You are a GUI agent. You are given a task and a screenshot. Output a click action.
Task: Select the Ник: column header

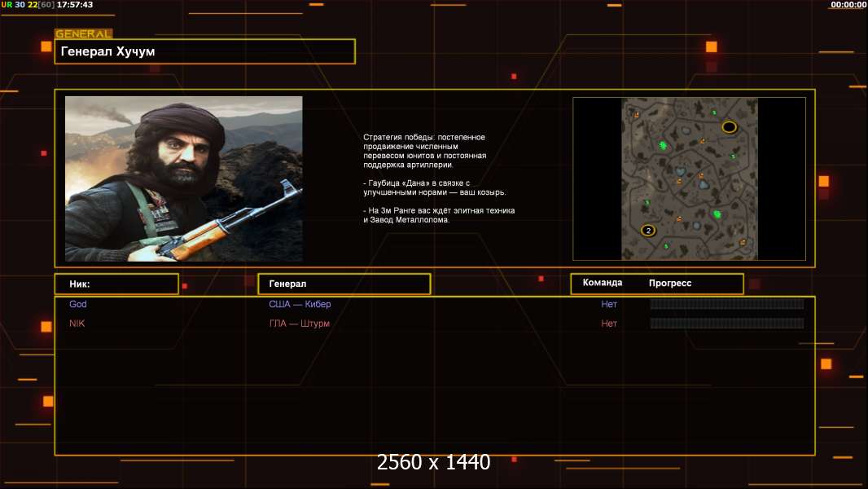point(80,284)
